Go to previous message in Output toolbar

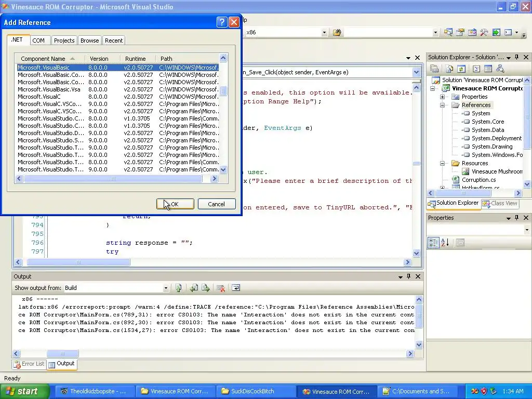[194, 288]
